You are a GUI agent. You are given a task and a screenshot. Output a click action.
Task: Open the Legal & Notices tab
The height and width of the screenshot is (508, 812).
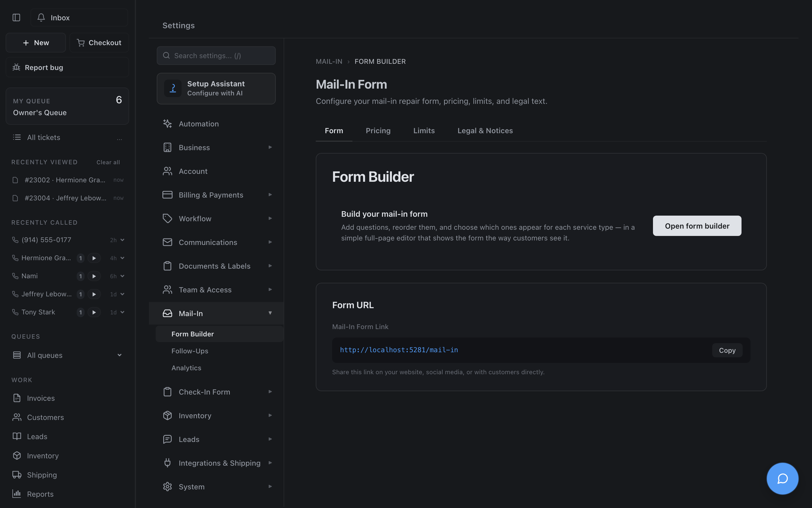(x=485, y=130)
